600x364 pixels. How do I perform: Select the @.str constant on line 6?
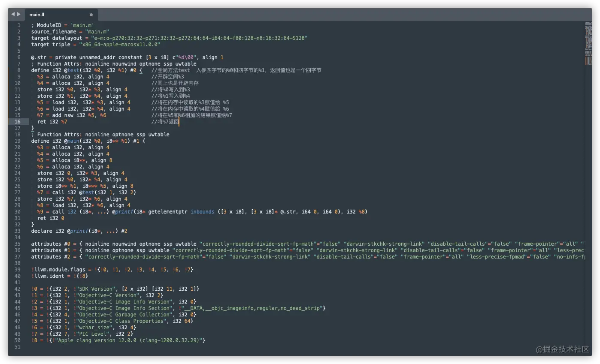click(38, 57)
